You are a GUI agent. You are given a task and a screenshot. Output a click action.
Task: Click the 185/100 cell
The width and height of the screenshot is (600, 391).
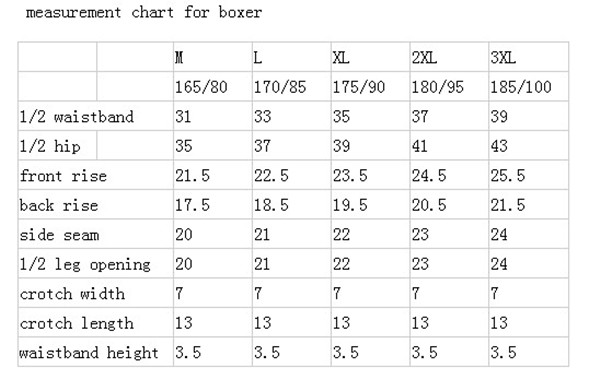coord(521,87)
